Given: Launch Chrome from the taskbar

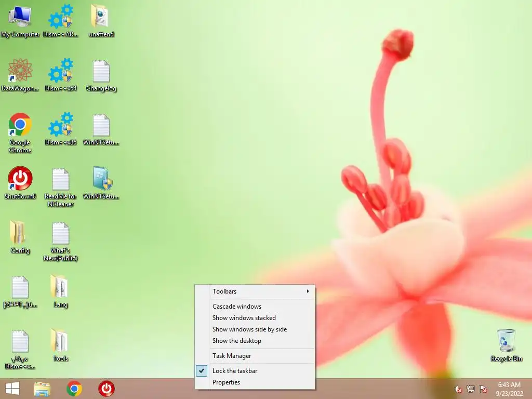Looking at the screenshot, I should [74, 389].
